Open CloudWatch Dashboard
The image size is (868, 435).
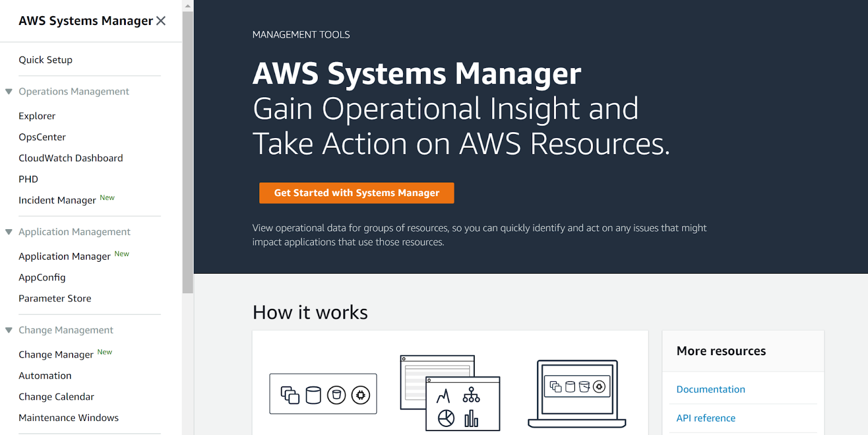[71, 158]
